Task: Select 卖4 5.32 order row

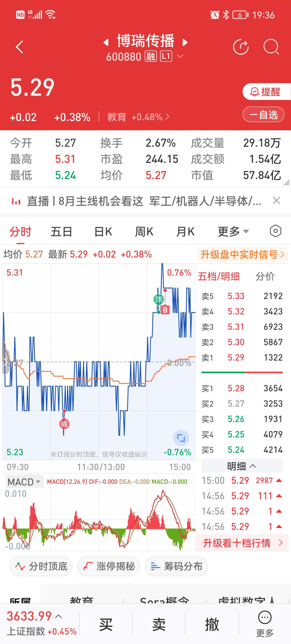Action: (242, 311)
